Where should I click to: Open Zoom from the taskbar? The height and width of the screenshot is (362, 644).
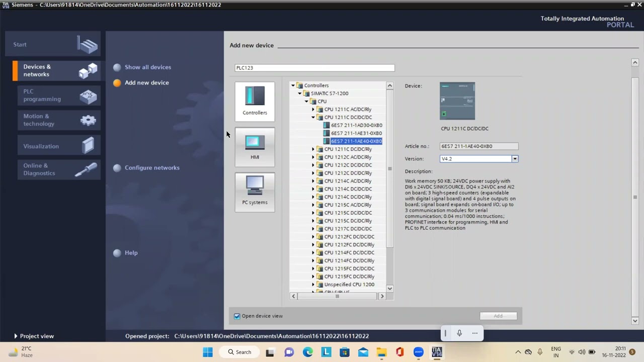[418, 352]
